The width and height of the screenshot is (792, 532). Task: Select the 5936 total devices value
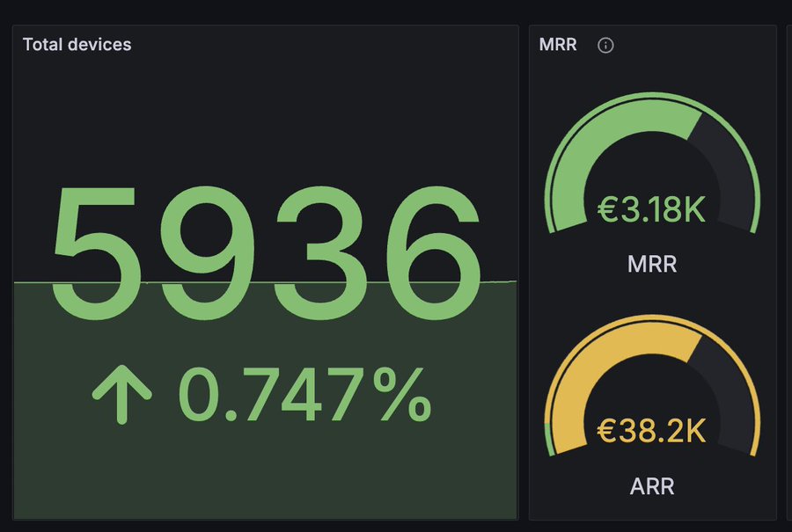pos(266,252)
